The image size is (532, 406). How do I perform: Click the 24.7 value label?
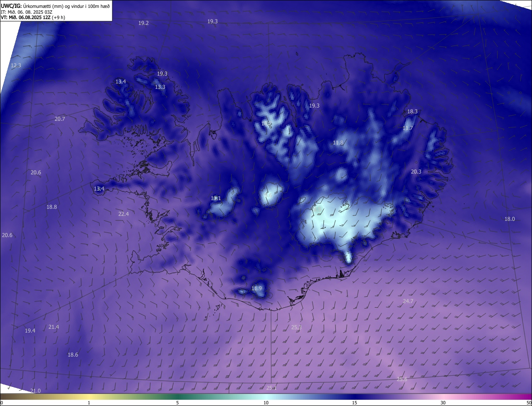tap(408, 301)
